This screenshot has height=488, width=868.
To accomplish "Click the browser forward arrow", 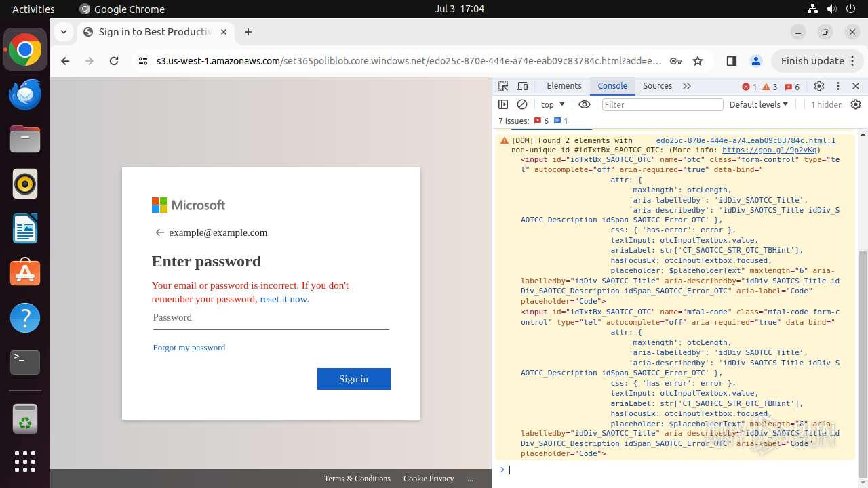I will [90, 61].
